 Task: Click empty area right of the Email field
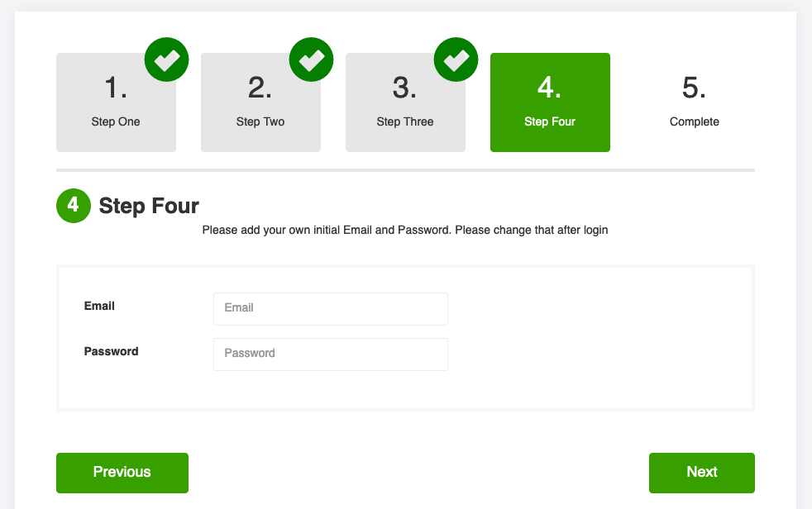tap(595, 308)
